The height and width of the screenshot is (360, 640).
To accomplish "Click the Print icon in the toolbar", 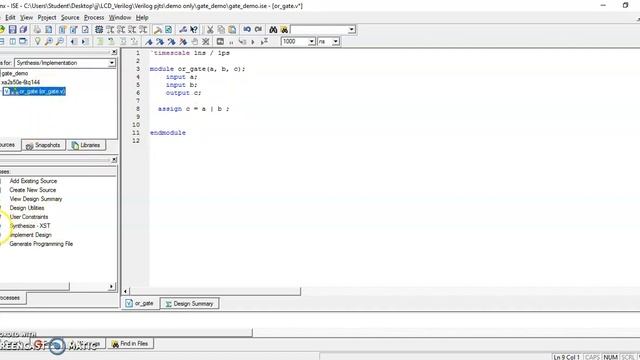I will point(37,29).
